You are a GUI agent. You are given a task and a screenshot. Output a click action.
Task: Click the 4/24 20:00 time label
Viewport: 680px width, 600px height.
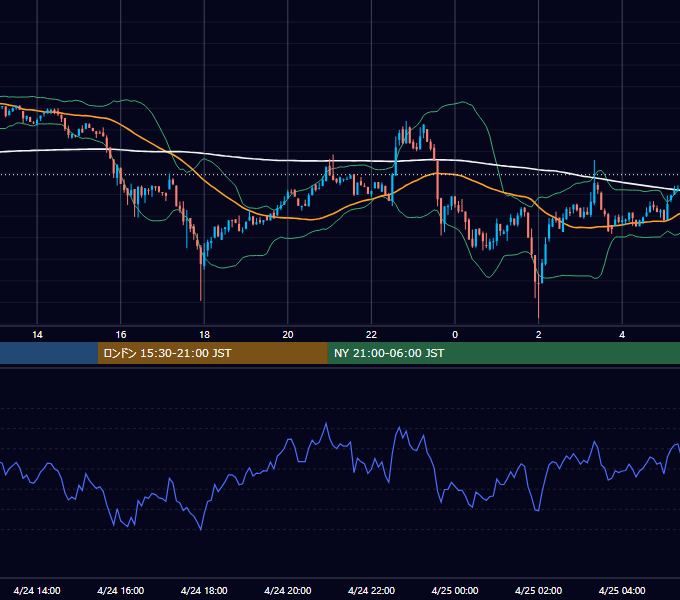click(x=288, y=590)
